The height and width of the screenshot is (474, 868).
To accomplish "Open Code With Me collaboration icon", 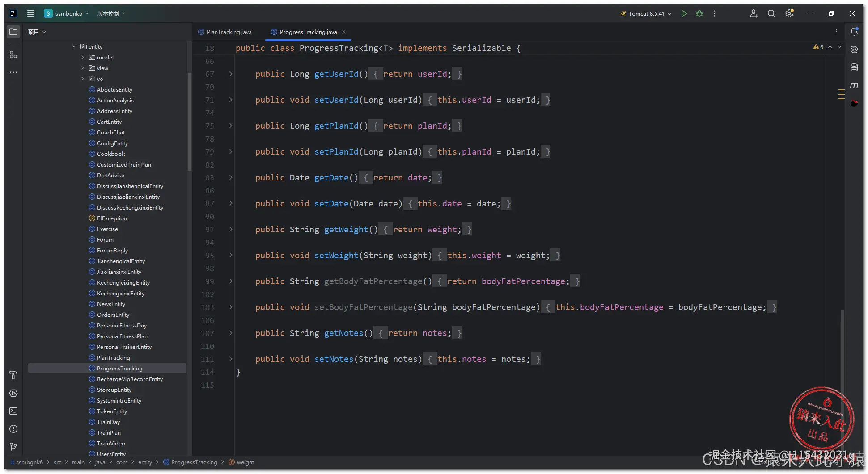I will tap(754, 13).
